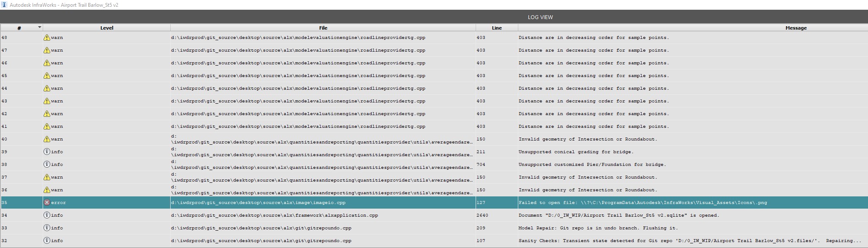The width and height of the screenshot is (868, 248).
Task: Click line number 211 in row 39
Action: click(481, 152)
